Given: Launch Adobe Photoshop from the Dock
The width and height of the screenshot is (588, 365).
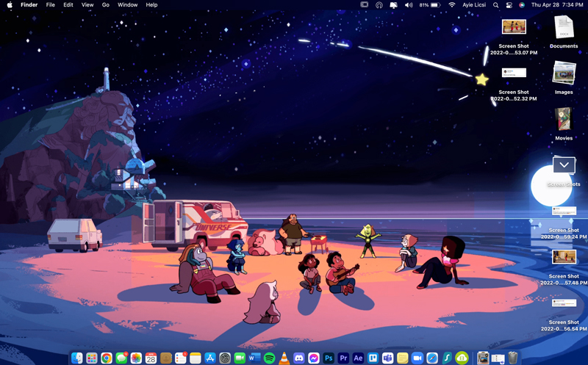Looking at the screenshot, I should [329, 358].
